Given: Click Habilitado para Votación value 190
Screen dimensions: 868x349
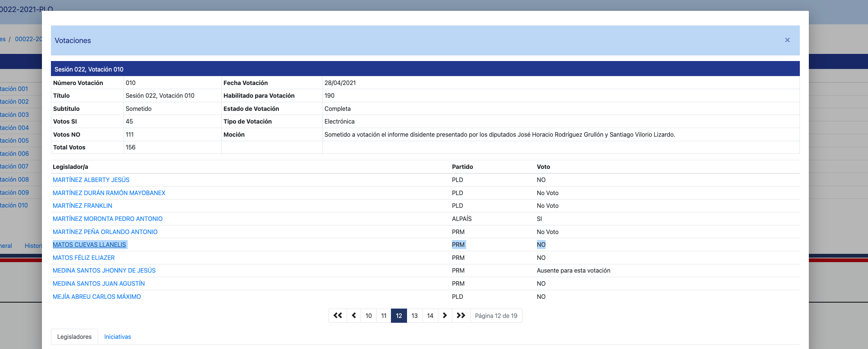Looking at the screenshot, I should (330, 95).
